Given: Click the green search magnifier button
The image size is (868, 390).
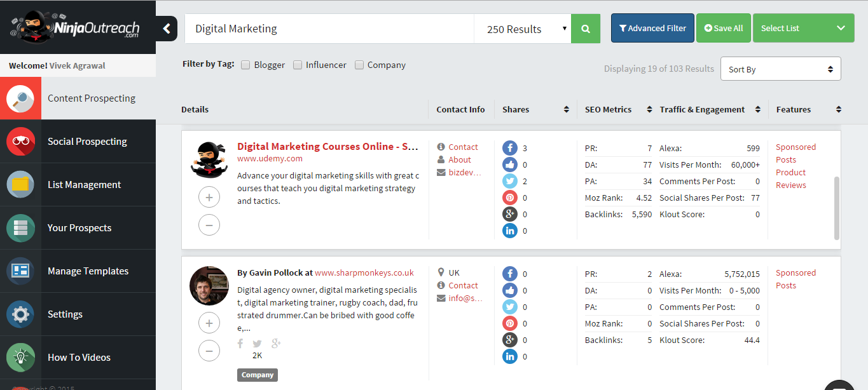Looking at the screenshot, I should 586,29.
